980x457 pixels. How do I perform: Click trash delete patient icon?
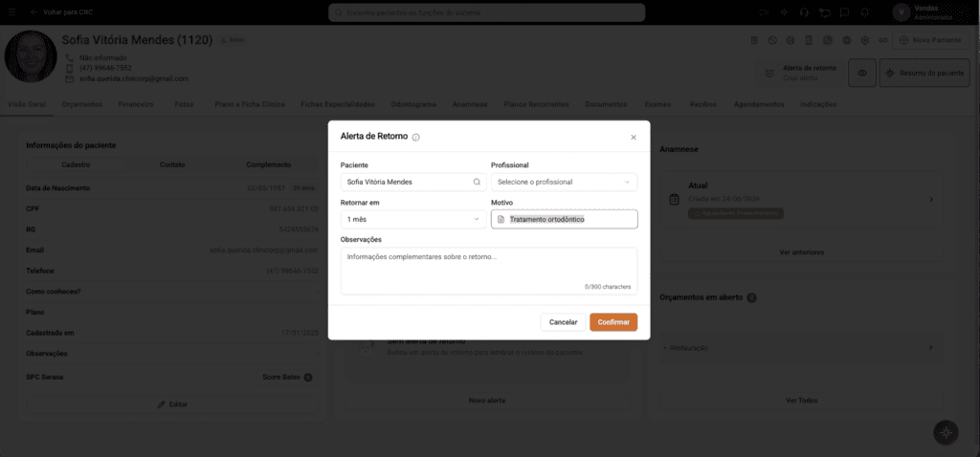click(x=754, y=40)
